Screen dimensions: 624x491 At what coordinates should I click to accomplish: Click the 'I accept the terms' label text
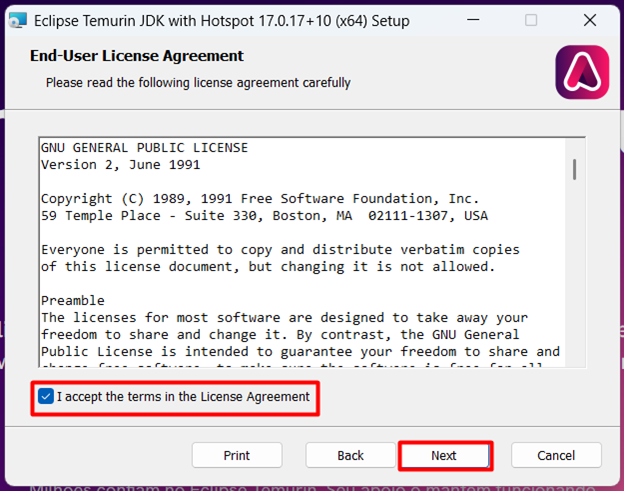183,397
